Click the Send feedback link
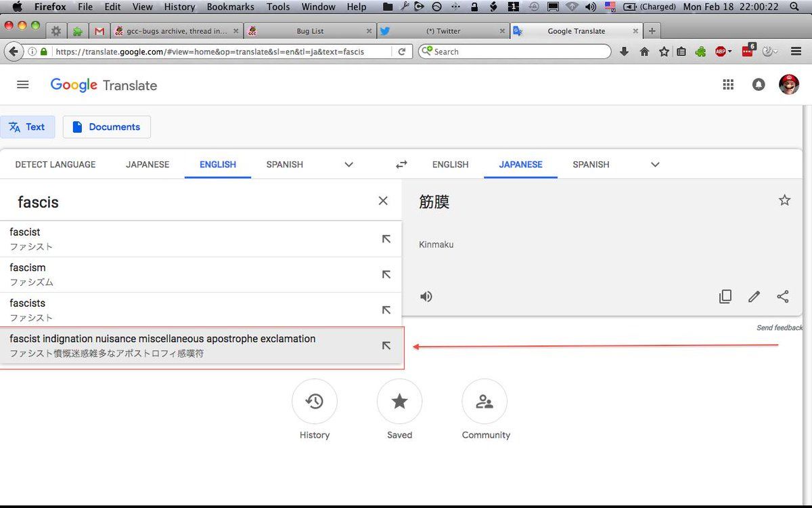 [780, 328]
